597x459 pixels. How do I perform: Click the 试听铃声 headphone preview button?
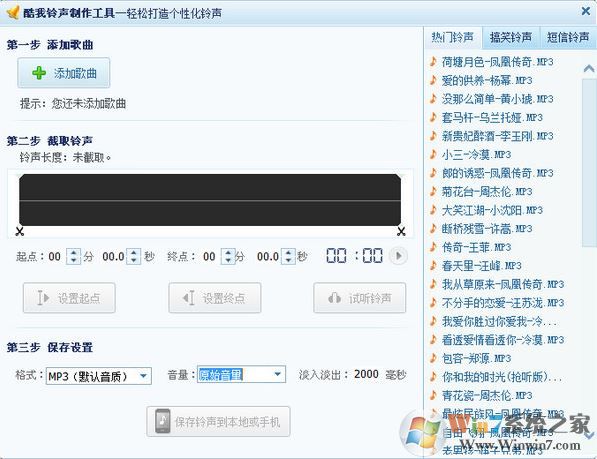360,298
